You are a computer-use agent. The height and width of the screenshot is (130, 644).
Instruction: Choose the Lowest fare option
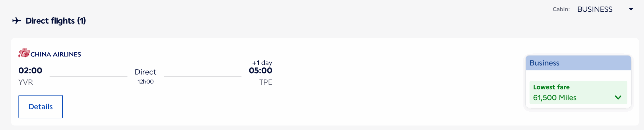click(551, 87)
